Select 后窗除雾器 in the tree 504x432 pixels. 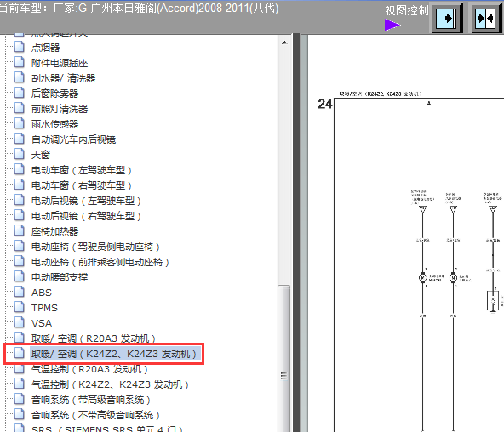tap(54, 94)
